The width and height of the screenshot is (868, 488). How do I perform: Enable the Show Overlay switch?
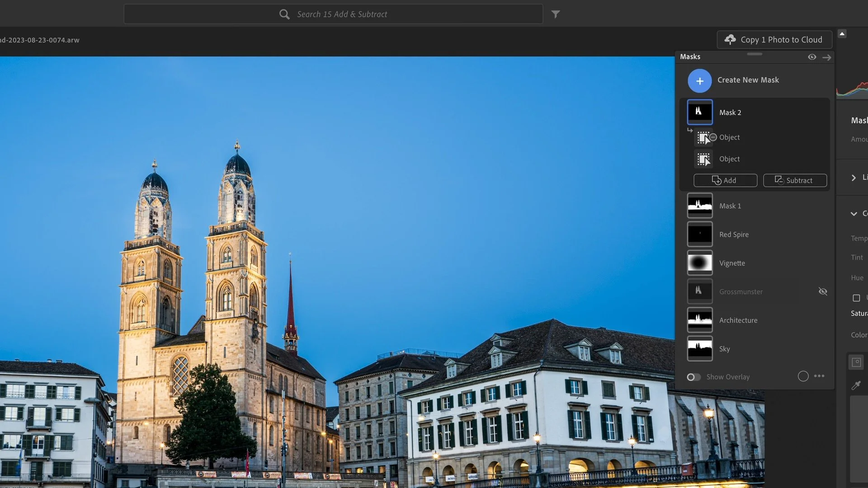pyautogui.click(x=693, y=377)
